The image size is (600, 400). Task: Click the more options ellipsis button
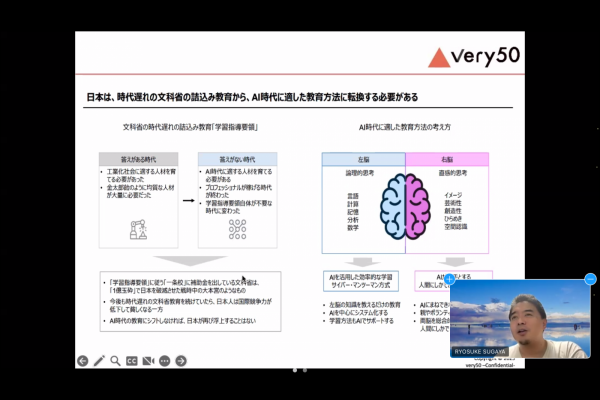[x=164, y=360]
